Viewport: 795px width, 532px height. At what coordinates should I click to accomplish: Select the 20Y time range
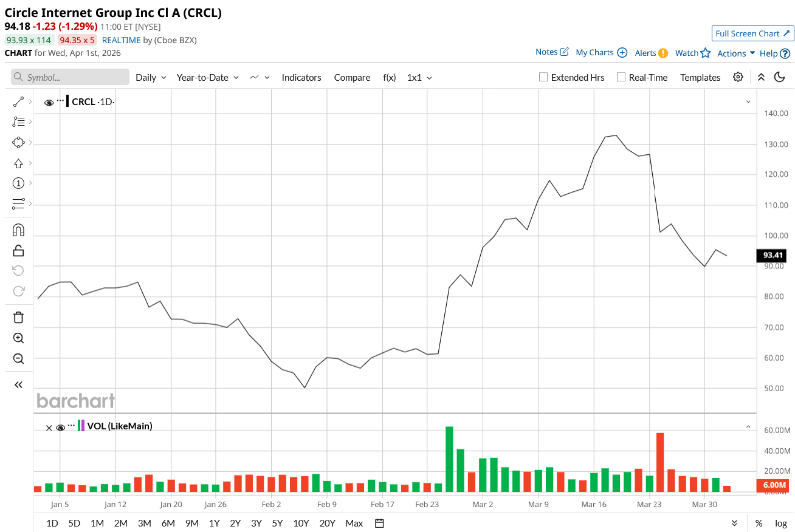point(327,523)
